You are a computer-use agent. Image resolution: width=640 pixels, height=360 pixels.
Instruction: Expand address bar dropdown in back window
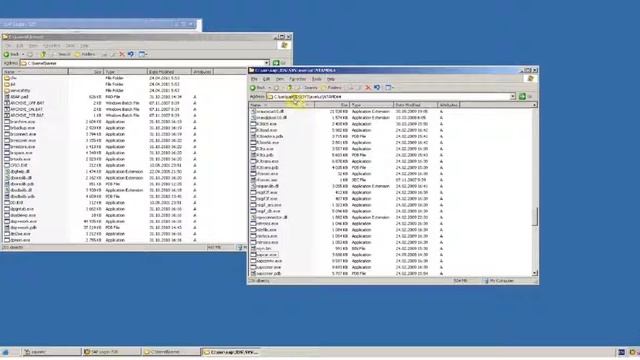click(267, 63)
